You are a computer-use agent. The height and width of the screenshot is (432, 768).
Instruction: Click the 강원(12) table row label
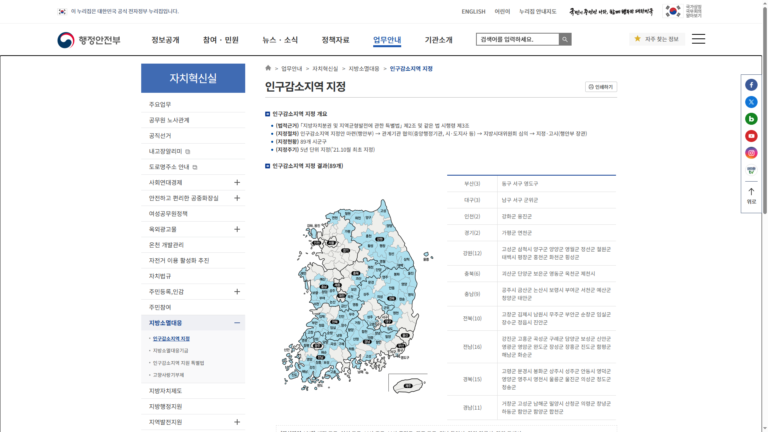click(472, 253)
